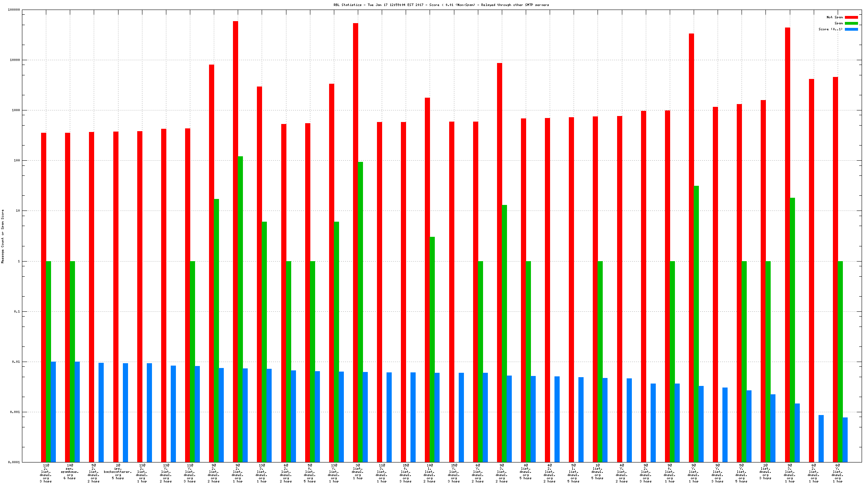Viewport: 868px width, 488px height.
Task: Click the blue bar above ips.backscatterer.org
Action: click(x=125, y=412)
